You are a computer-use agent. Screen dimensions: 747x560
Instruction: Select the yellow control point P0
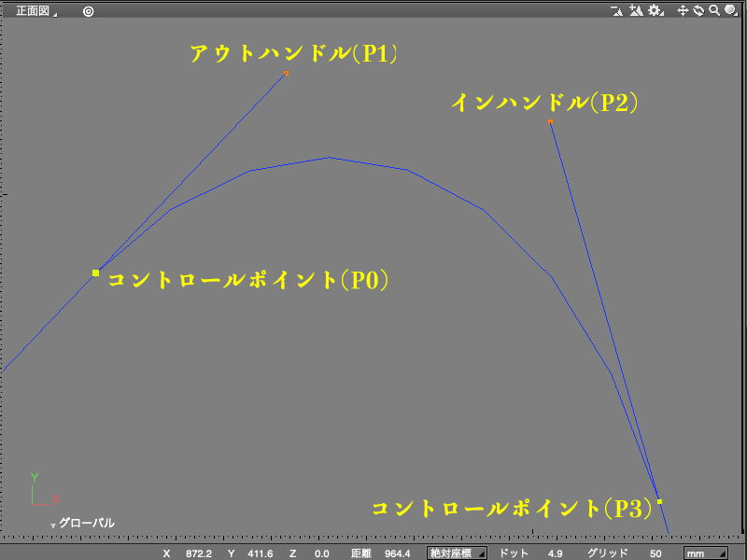point(96,273)
